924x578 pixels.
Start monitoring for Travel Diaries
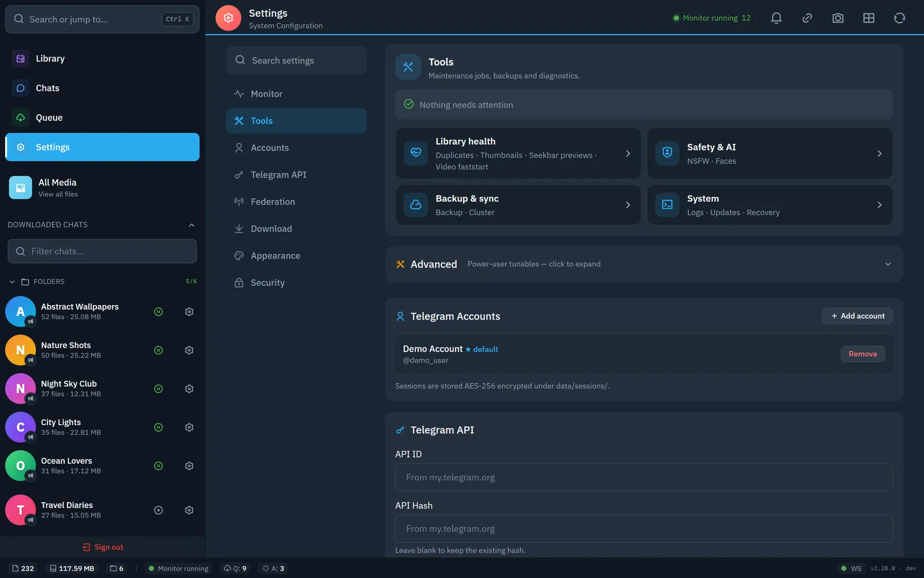point(158,510)
